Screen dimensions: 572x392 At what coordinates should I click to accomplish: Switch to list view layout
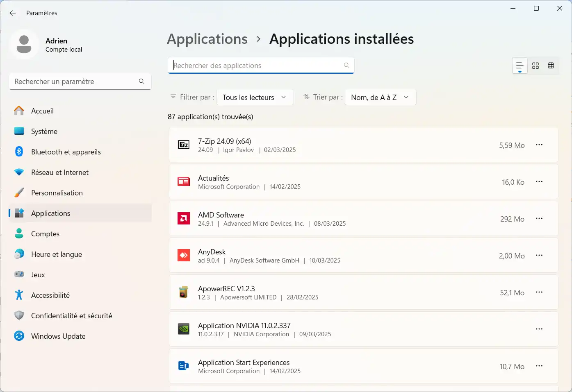click(520, 66)
